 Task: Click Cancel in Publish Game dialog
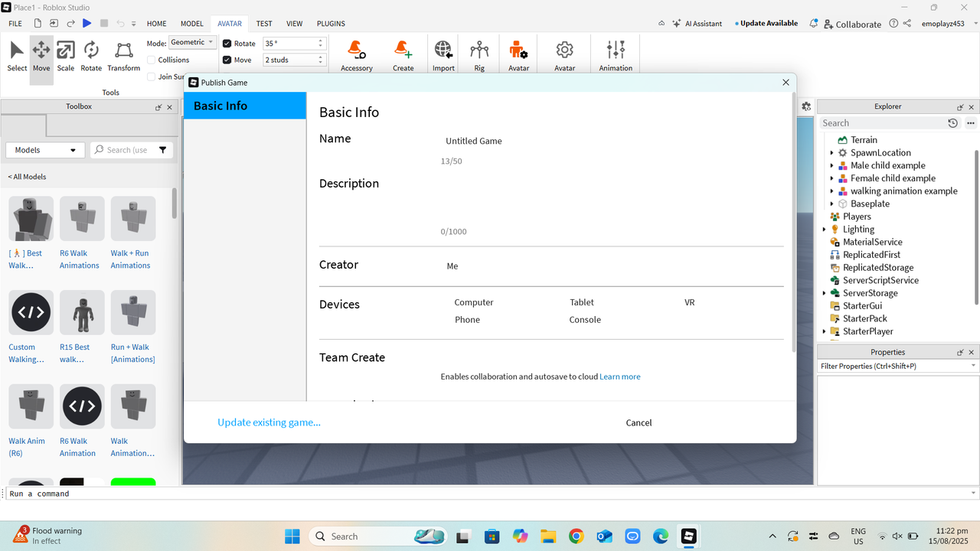639,422
